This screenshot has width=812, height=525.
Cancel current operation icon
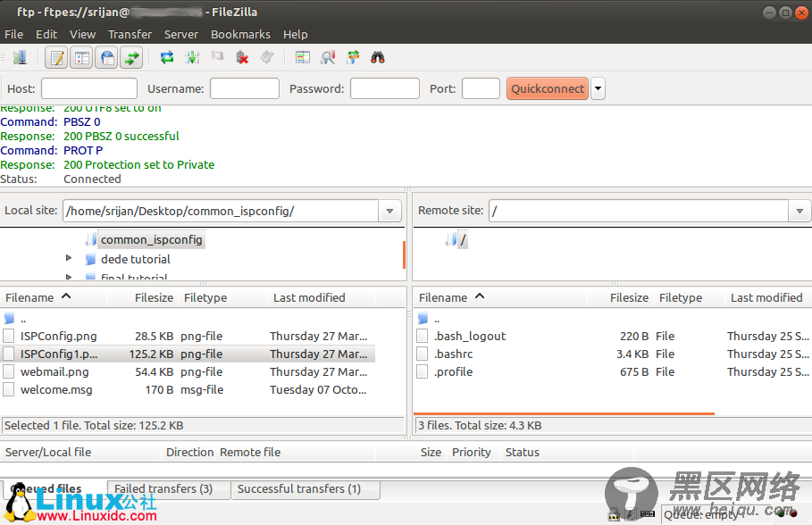tap(217, 56)
